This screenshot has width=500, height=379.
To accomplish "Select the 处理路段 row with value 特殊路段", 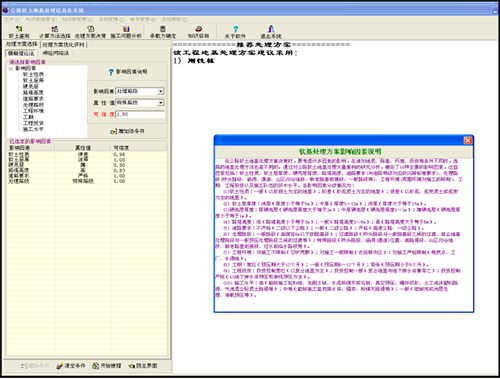I will click(x=87, y=181).
